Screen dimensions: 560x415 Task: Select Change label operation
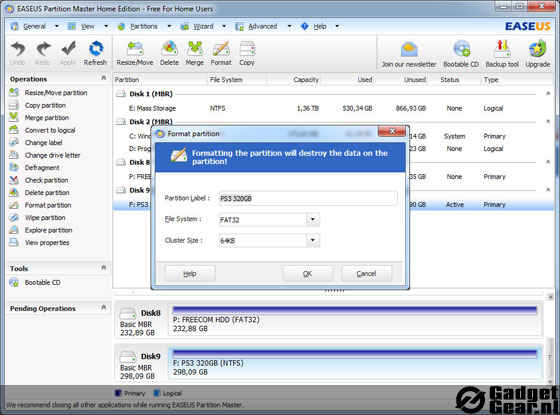[x=36, y=143]
